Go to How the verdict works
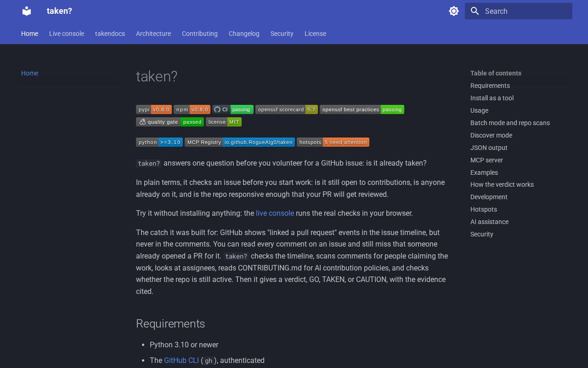The width and height of the screenshot is (588, 368). coord(502,184)
